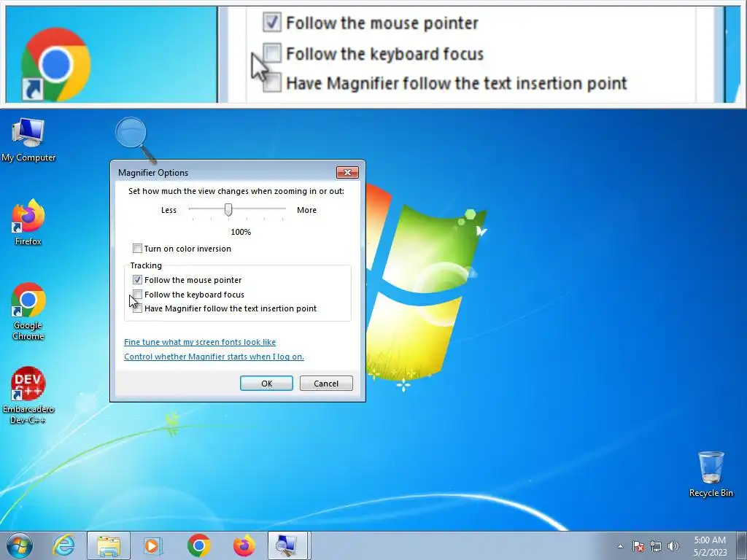Click the Less slider label
Screen dimensions: 747x560
tap(169, 210)
